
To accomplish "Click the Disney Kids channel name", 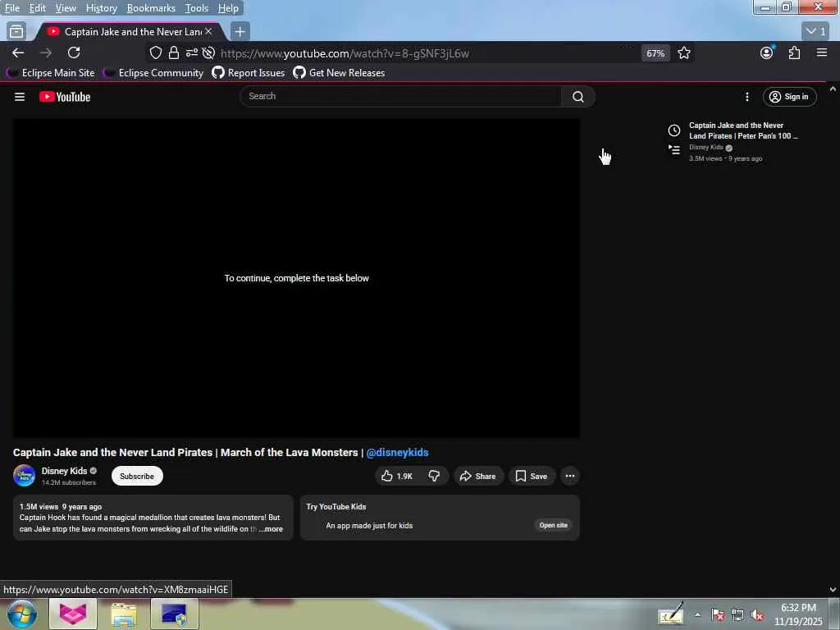I will pyautogui.click(x=64, y=471).
